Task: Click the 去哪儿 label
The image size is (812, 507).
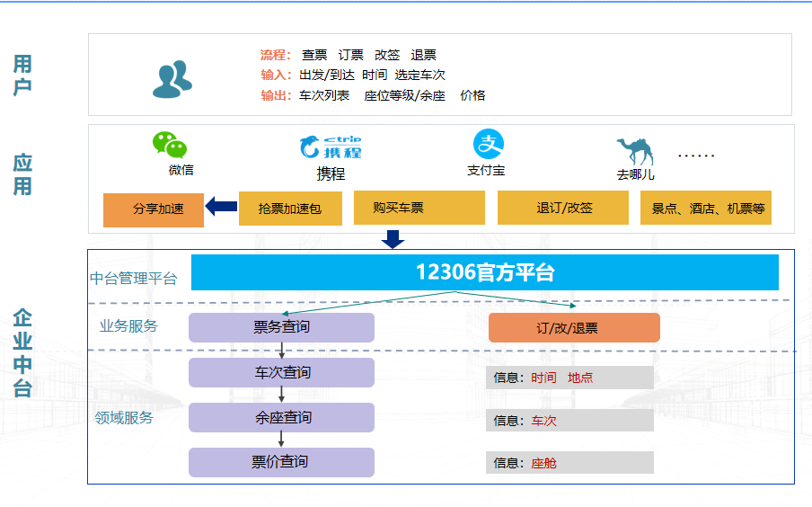Action: tap(635, 175)
